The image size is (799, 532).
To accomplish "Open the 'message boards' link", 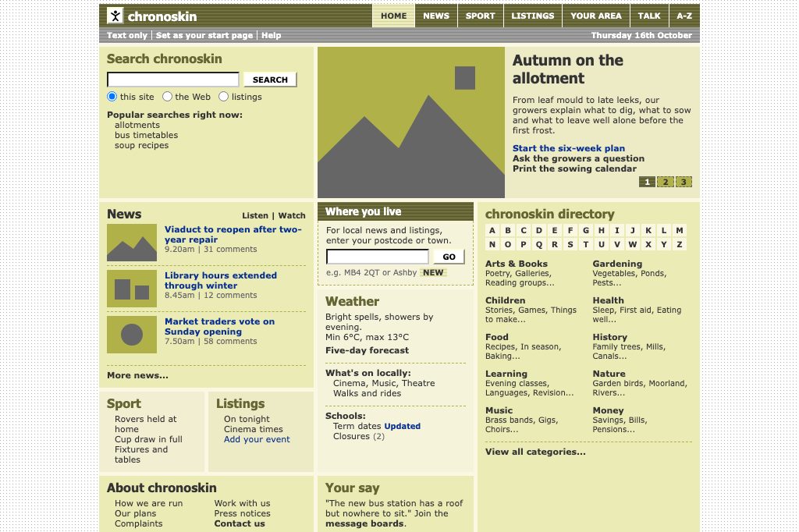I will click(365, 523).
